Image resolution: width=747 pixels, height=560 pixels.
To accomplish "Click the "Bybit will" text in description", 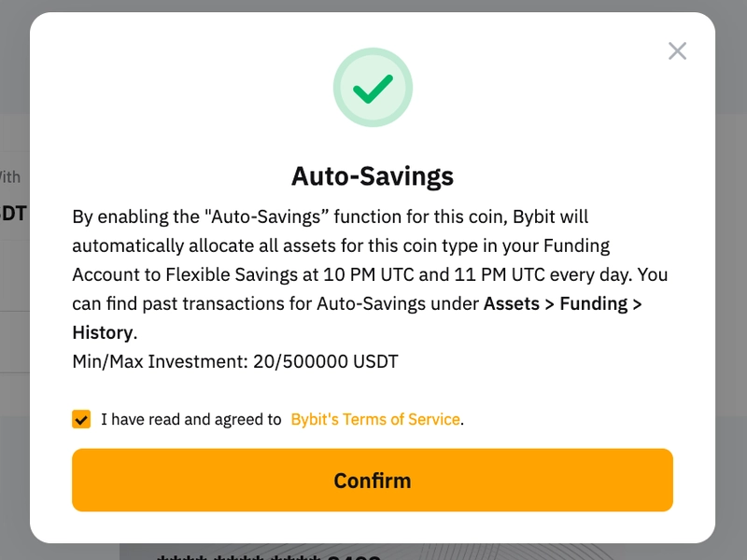I will [x=551, y=217].
